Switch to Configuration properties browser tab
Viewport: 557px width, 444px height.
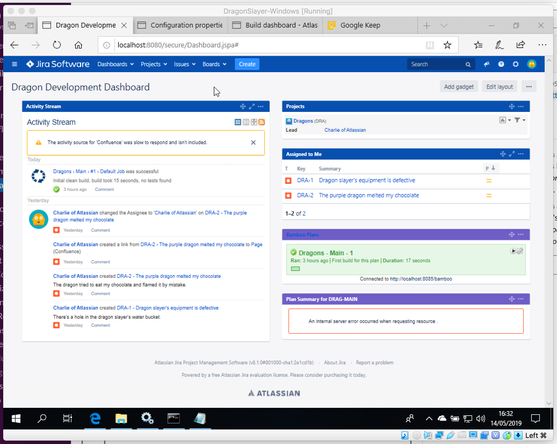click(180, 25)
